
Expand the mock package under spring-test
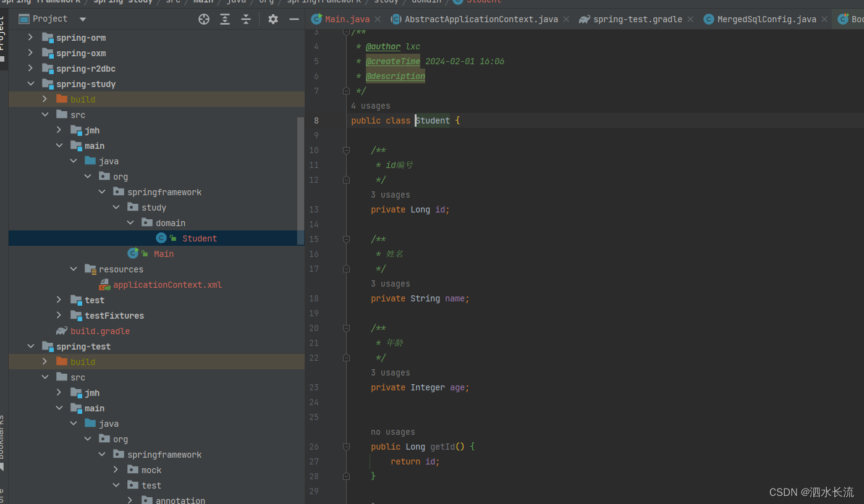(x=116, y=470)
